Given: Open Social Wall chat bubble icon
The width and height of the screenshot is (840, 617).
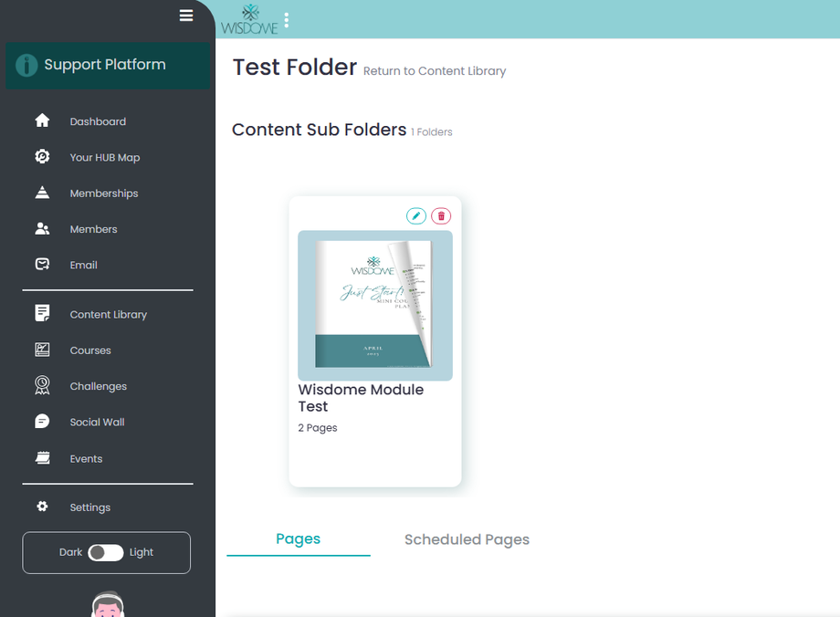Looking at the screenshot, I should [42, 422].
